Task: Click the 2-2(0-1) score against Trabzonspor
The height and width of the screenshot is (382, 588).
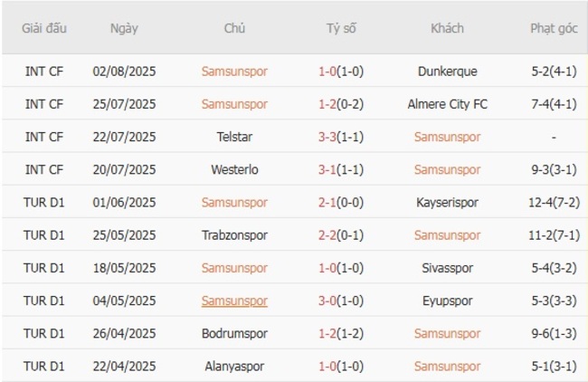Action: click(x=340, y=234)
